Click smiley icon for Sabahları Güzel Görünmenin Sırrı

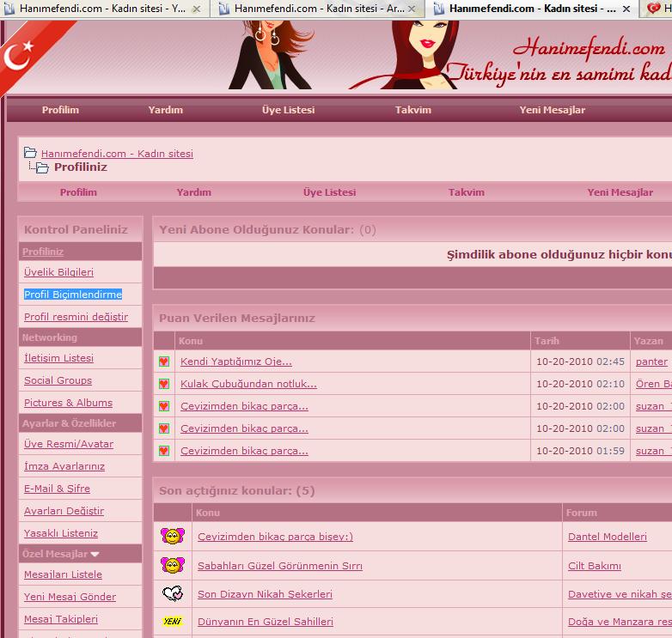point(172,566)
